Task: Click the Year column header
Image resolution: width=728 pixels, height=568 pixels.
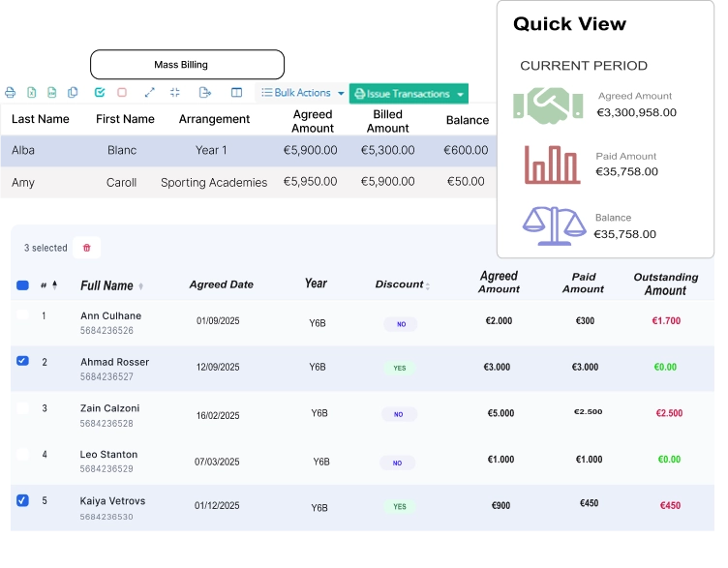Action: tap(317, 284)
